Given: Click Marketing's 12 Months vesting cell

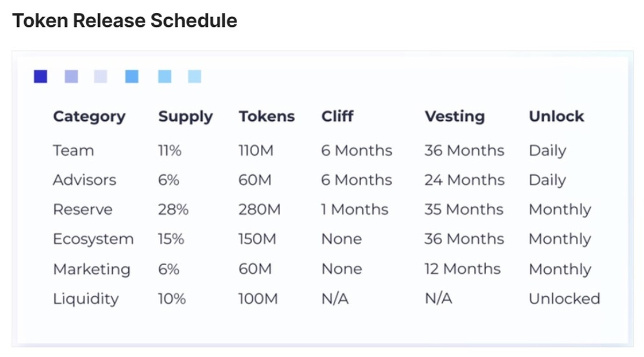Looking at the screenshot, I should pyautogui.click(x=462, y=269).
